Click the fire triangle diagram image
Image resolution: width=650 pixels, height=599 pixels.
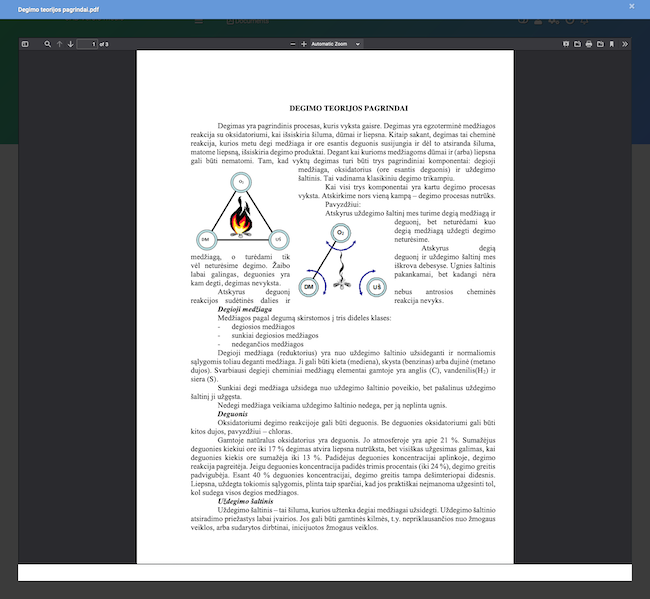click(x=243, y=211)
